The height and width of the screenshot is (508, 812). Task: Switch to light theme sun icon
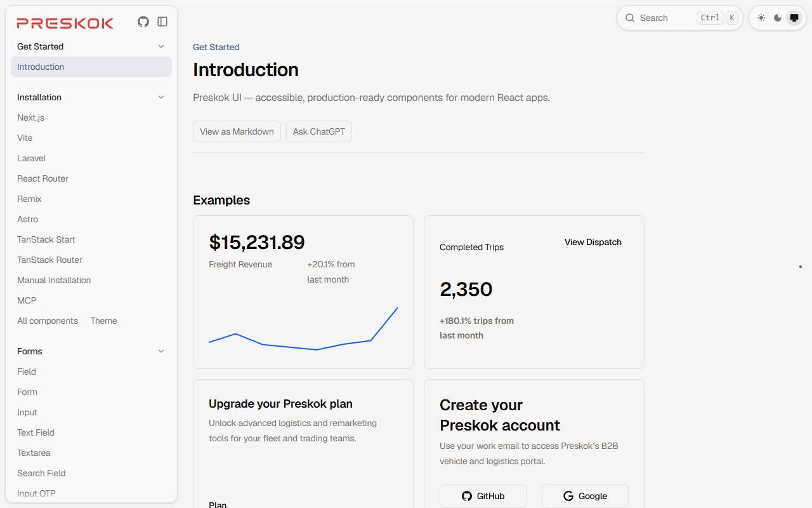[761, 18]
